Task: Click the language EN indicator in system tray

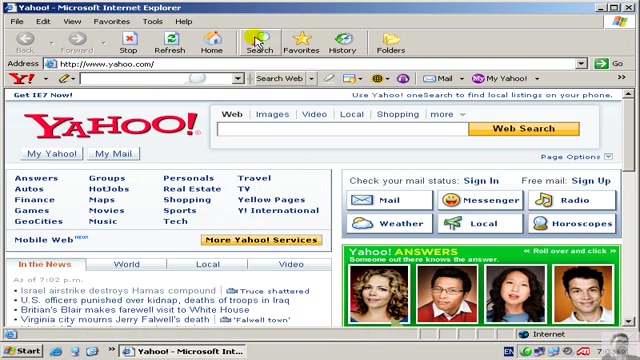Action: coord(509,351)
